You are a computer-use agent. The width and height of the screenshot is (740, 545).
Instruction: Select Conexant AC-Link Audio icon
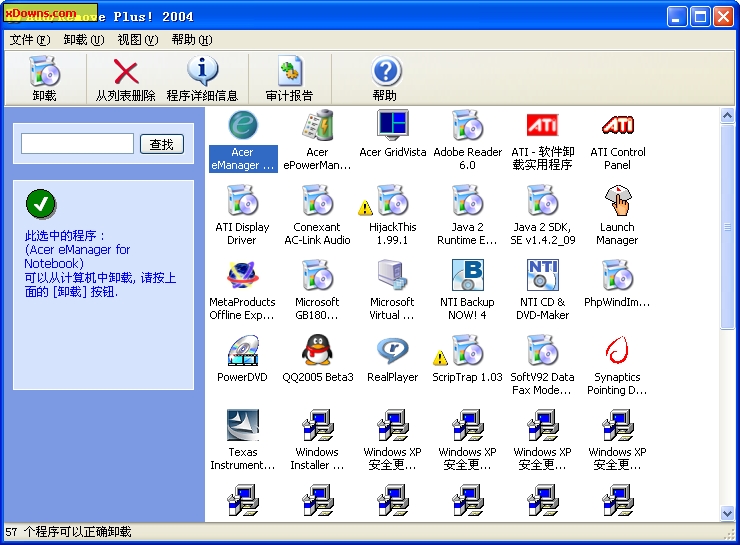(x=317, y=200)
